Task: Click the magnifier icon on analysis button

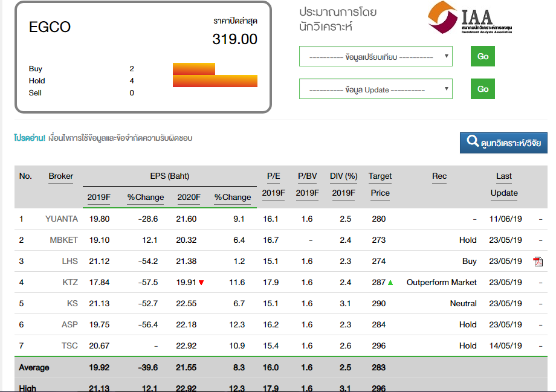Action: [x=473, y=141]
